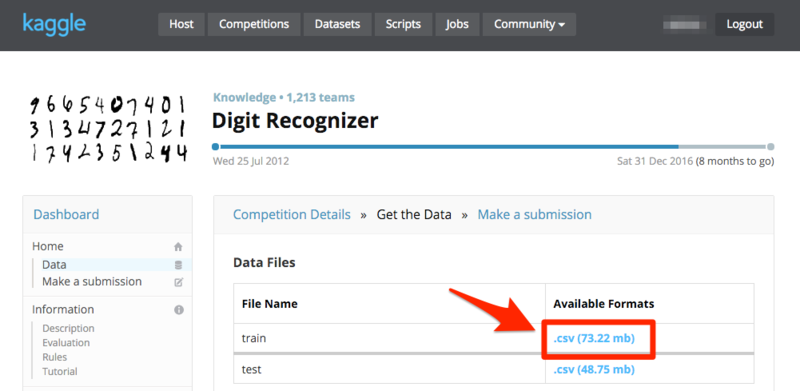The image size is (800, 391).
Task: Open Description in the sidebar
Action: click(x=68, y=328)
